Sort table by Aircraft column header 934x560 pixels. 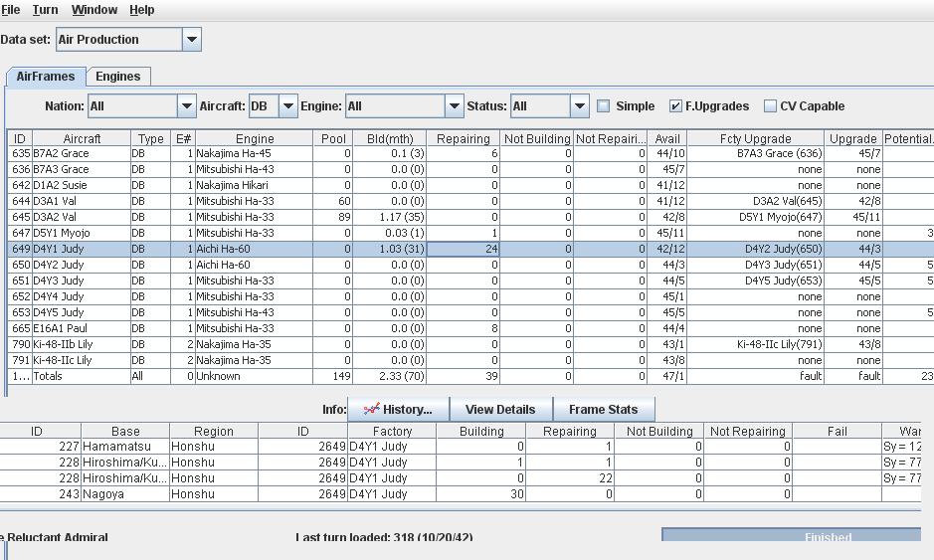coord(82,138)
